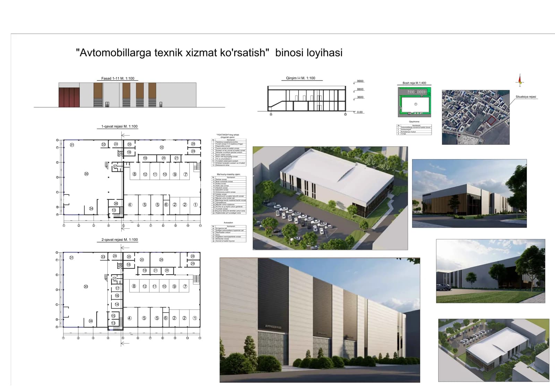Click the 0.00 ground level mark
555x392 pixels.
pyautogui.click(x=360, y=112)
